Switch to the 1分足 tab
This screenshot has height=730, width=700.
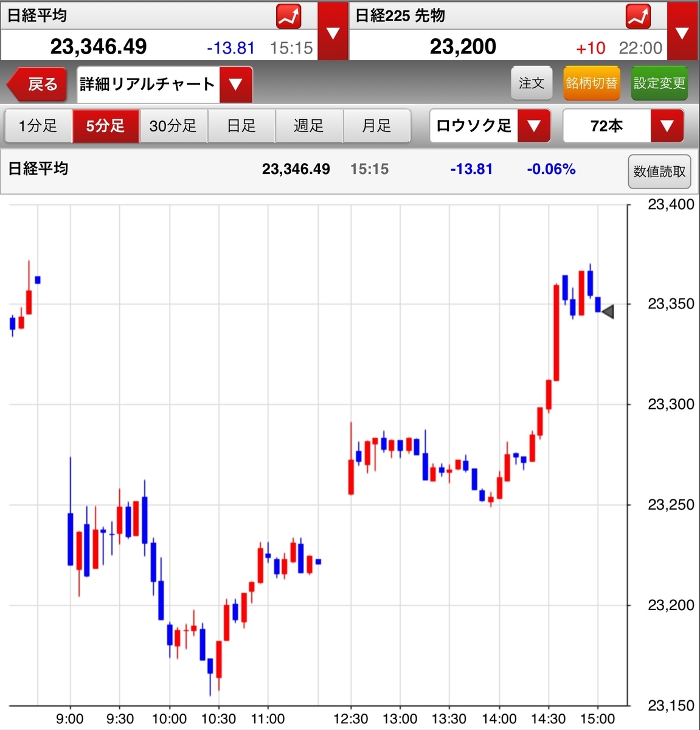(38, 126)
